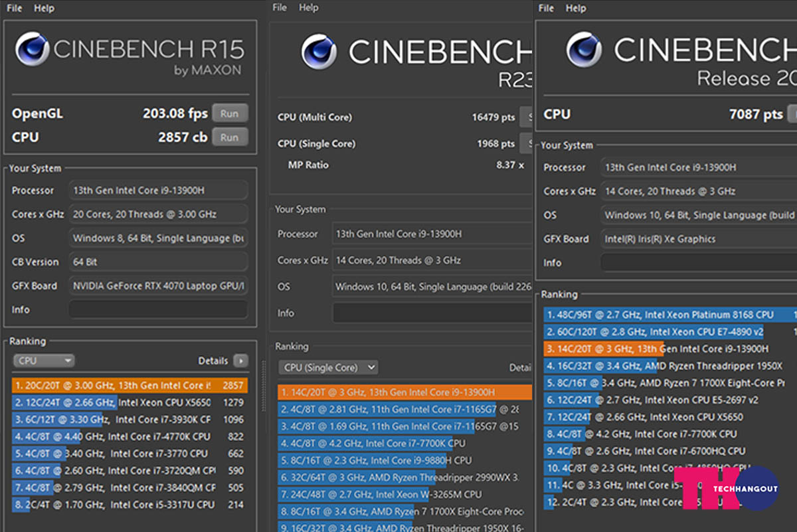
Task: Select the Processor field in Cinebench Release 20
Action: point(699,167)
